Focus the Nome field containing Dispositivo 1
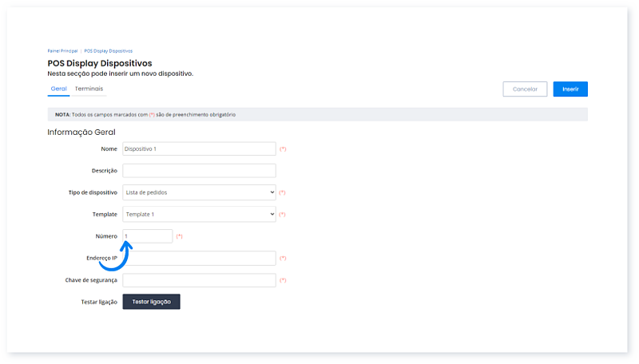The image size is (639, 364). [199, 148]
